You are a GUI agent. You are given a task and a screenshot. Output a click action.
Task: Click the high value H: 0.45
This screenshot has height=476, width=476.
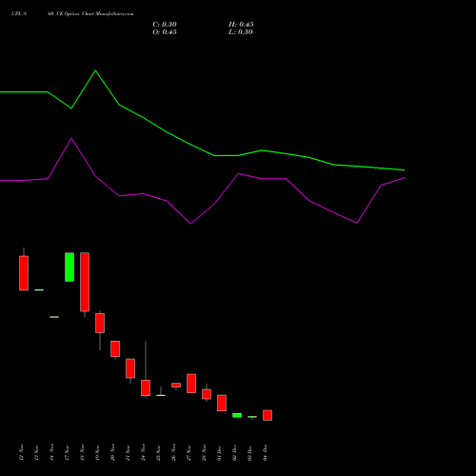coord(241,25)
